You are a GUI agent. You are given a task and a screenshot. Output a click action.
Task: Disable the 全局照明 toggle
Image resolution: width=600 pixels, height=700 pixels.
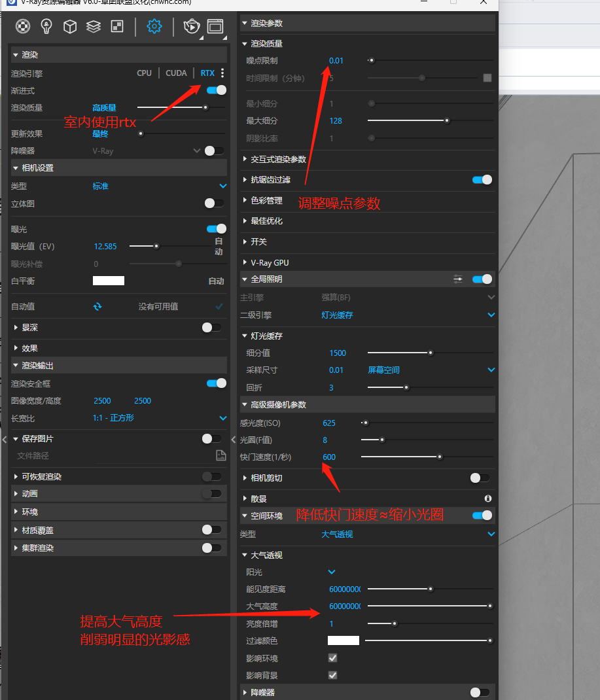[x=482, y=279]
